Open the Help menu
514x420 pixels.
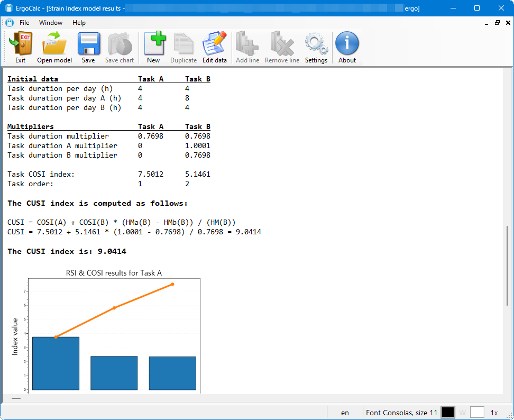point(79,23)
